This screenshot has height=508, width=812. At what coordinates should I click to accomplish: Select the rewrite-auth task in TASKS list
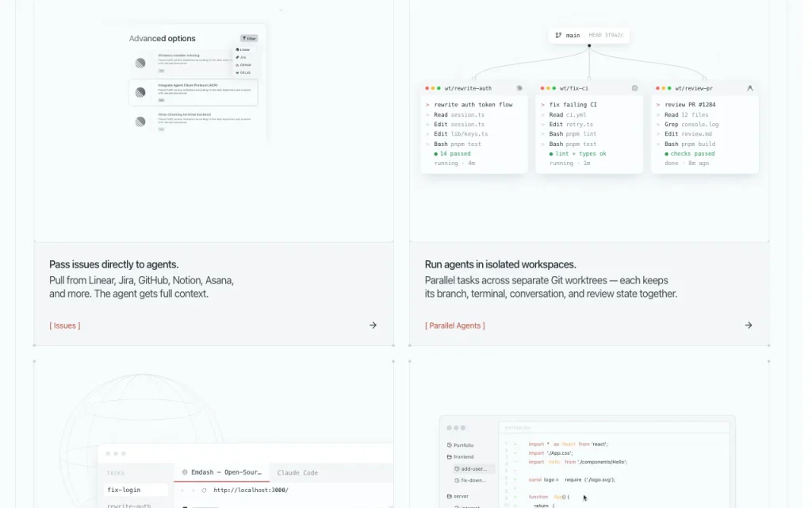(x=129, y=506)
